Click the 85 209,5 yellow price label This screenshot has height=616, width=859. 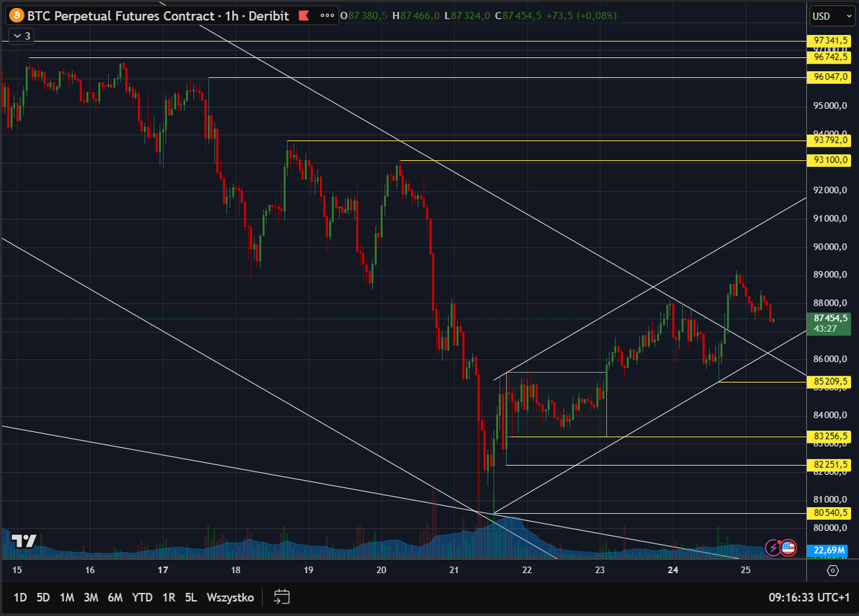(828, 382)
